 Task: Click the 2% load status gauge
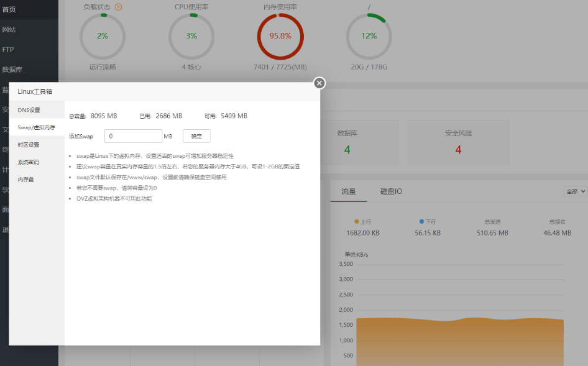click(x=103, y=36)
